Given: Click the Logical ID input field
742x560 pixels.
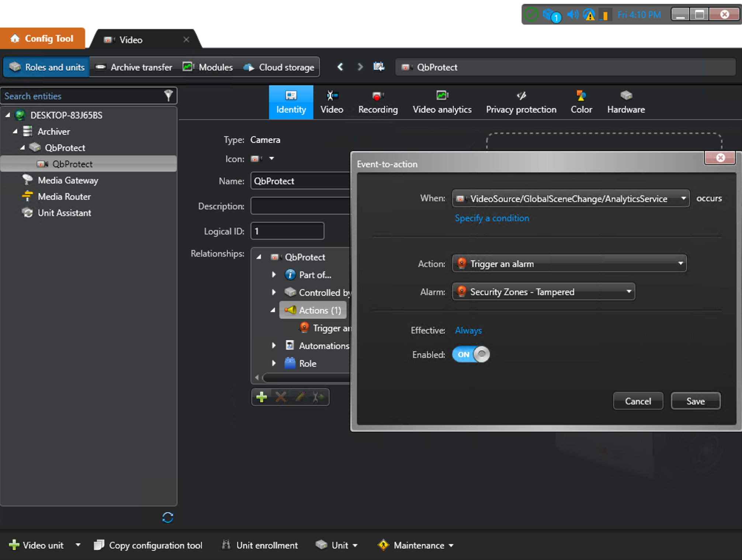Looking at the screenshot, I should 287,231.
